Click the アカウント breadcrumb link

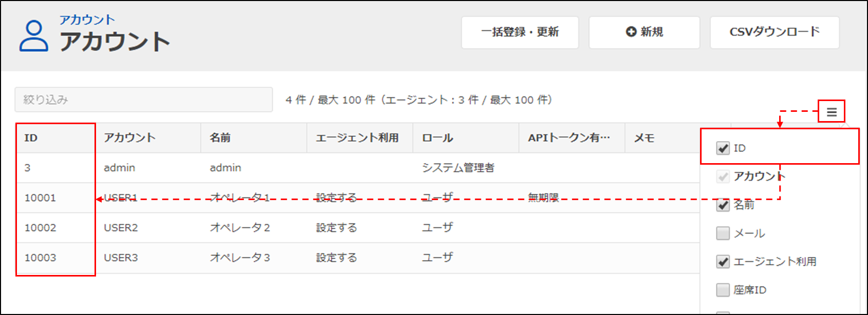[87, 20]
